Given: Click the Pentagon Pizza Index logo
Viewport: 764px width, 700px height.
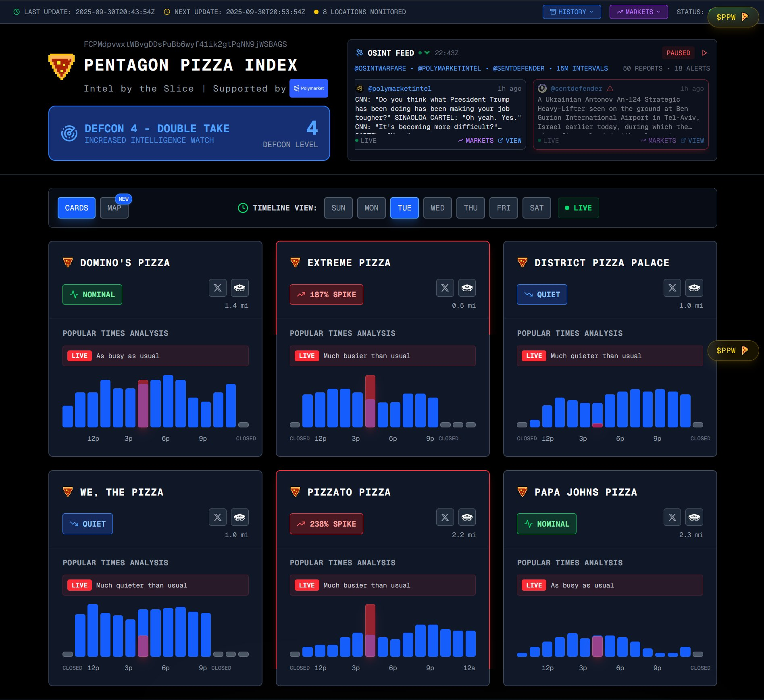Looking at the screenshot, I should coord(61,67).
